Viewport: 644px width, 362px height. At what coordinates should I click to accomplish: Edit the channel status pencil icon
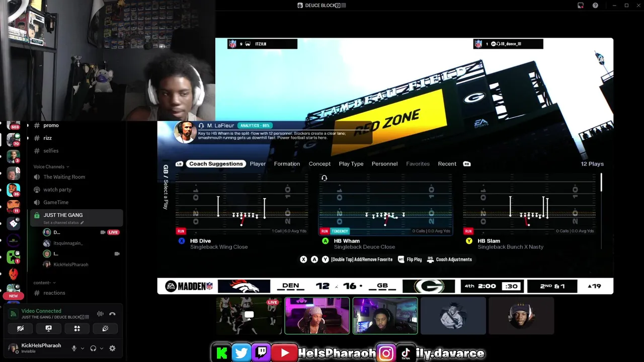click(82, 223)
